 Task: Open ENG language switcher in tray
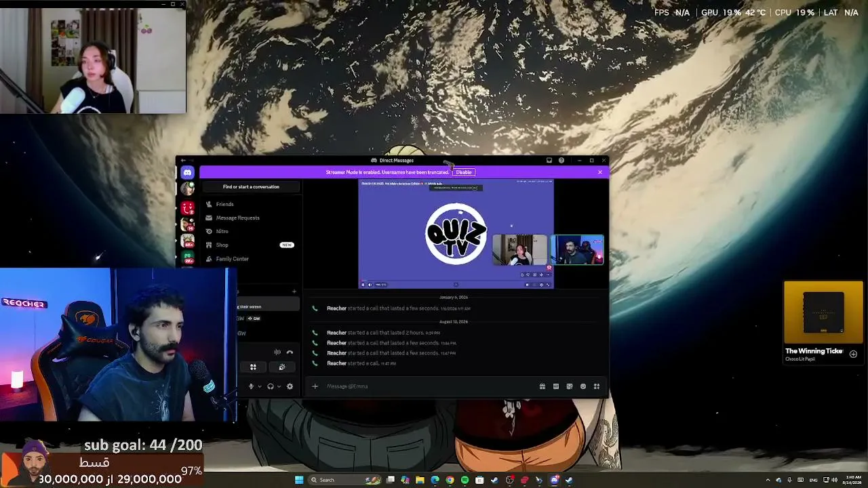pos(813,480)
